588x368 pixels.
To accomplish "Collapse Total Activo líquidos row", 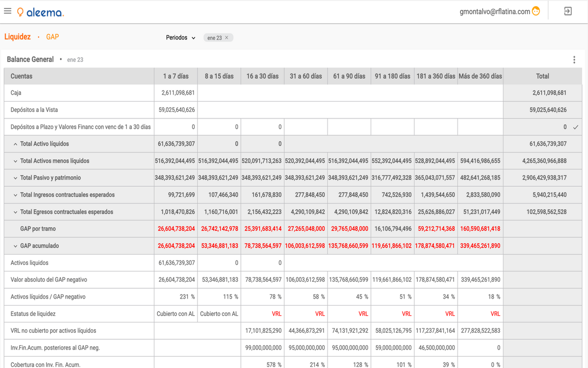I will 15,144.
